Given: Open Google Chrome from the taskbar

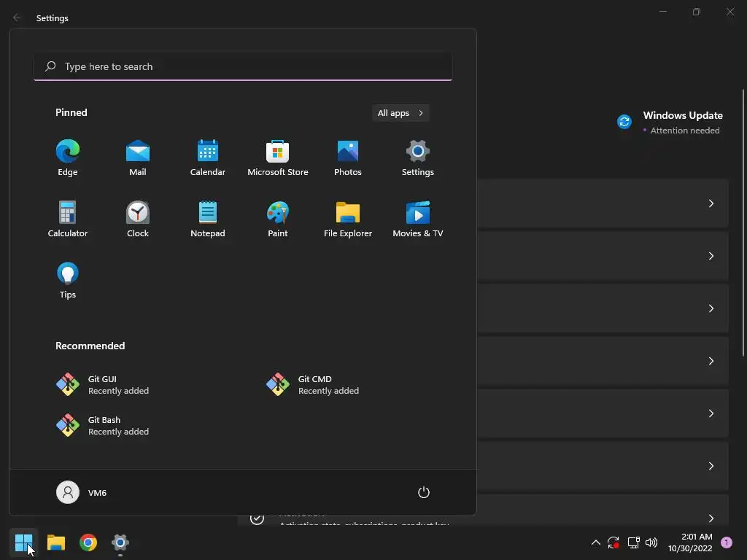Looking at the screenshot, I should coord(88,542).
